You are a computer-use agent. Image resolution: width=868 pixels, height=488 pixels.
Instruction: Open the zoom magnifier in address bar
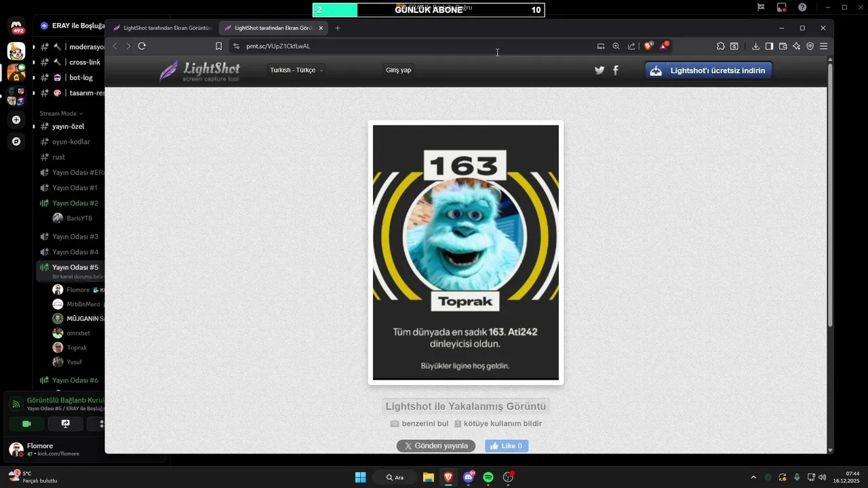(616, 46)
